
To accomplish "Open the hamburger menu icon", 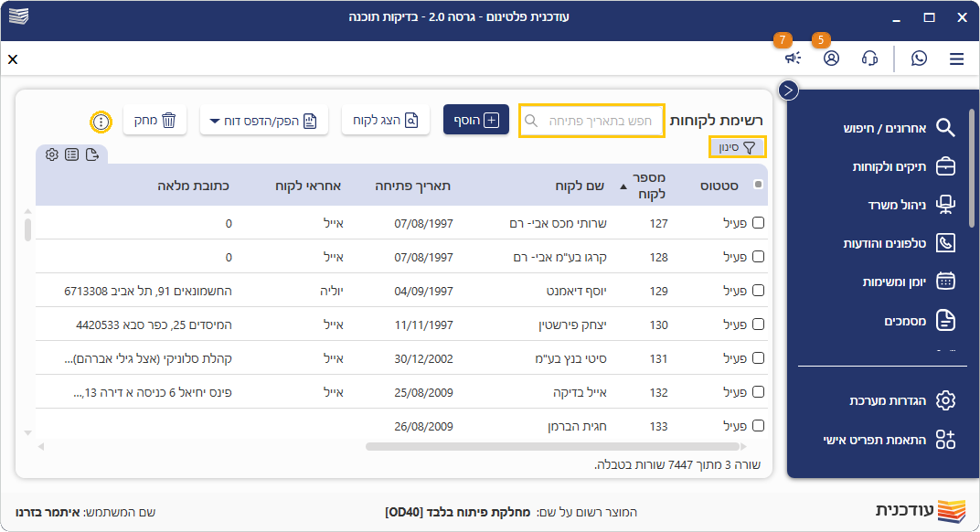I will pyautogui.click(x=956, y=59).
